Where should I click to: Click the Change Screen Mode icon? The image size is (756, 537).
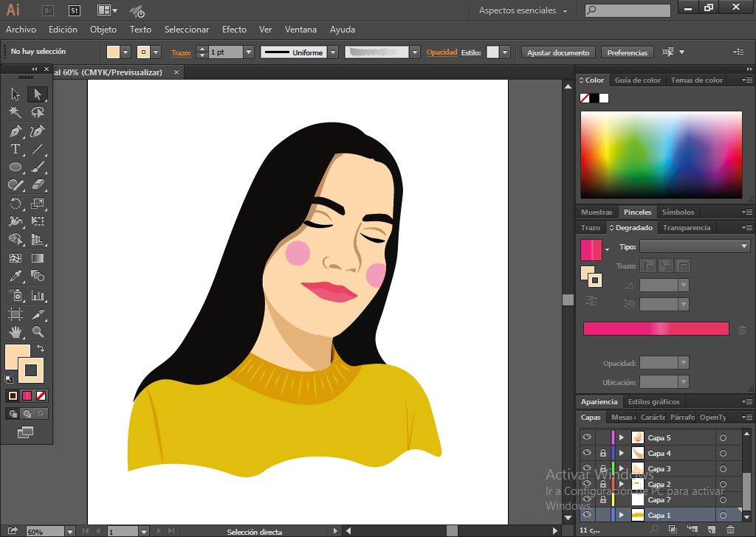point(25,432)
